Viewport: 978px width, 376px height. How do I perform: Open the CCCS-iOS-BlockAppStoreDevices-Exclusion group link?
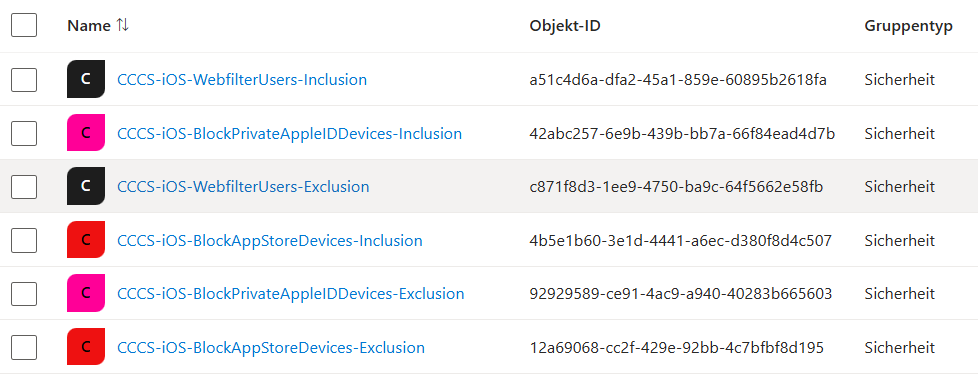point(271,347)
